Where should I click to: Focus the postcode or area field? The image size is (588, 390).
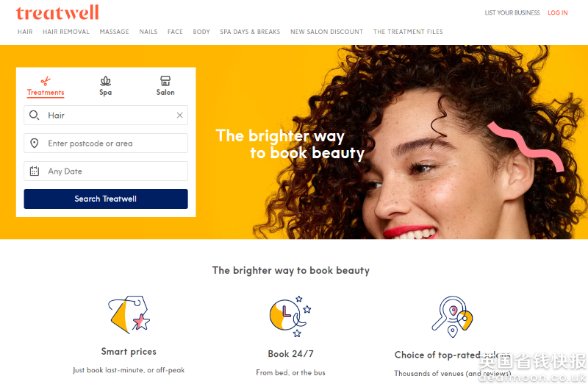coord(106,143)
